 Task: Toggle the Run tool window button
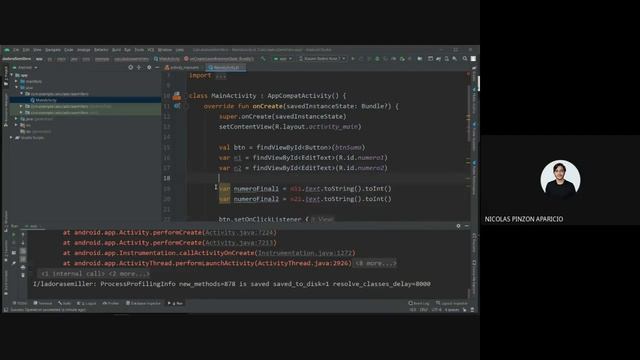point(175,303)
